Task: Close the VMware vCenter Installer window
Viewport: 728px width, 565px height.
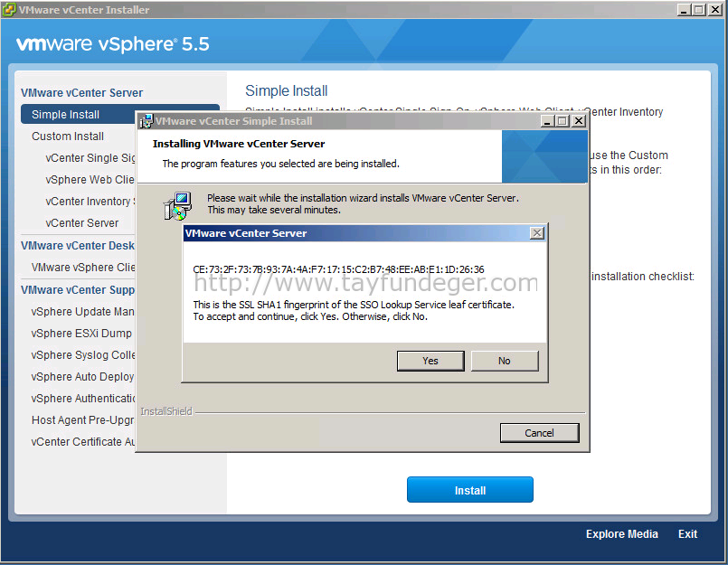Action: click(715, 10)
